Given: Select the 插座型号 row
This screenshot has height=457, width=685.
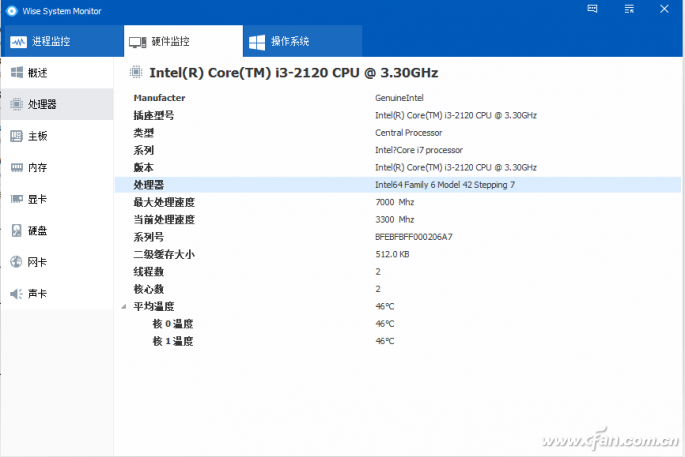Looking at the screenshot, I should pos(398,115).
